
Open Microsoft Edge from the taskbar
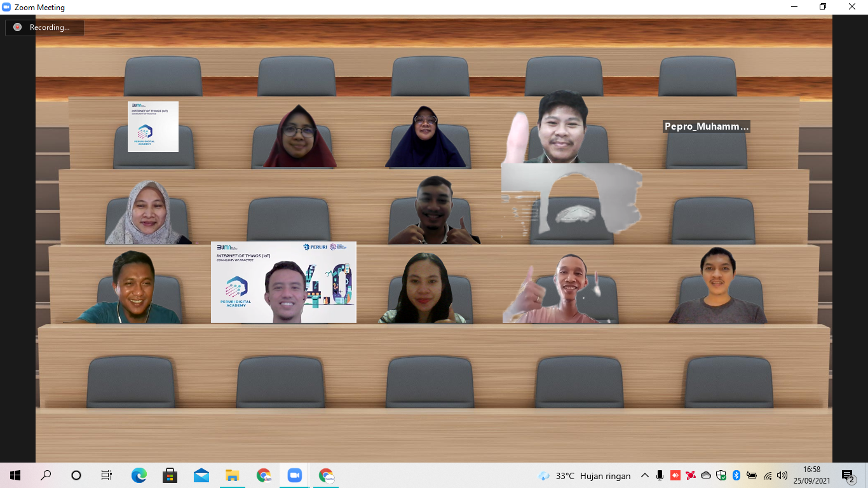click(x=139, y=475)
